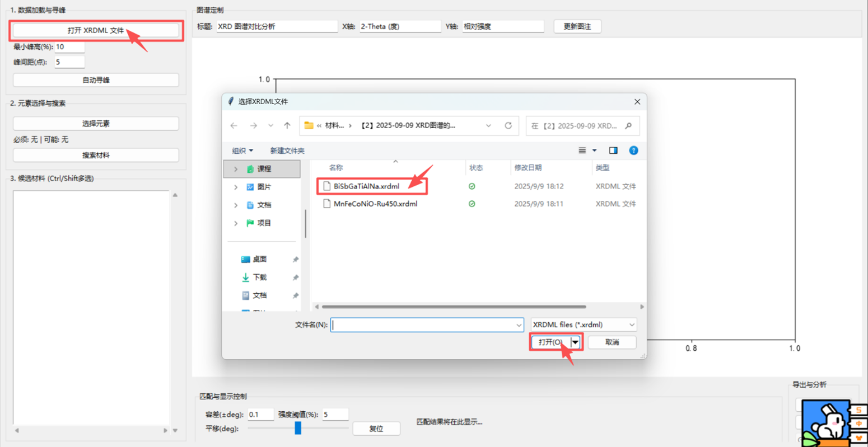Expand the dropdown arrow beside the 打开(O) button
The width and height of the screenshot is (868, 447).
point(575,342)
